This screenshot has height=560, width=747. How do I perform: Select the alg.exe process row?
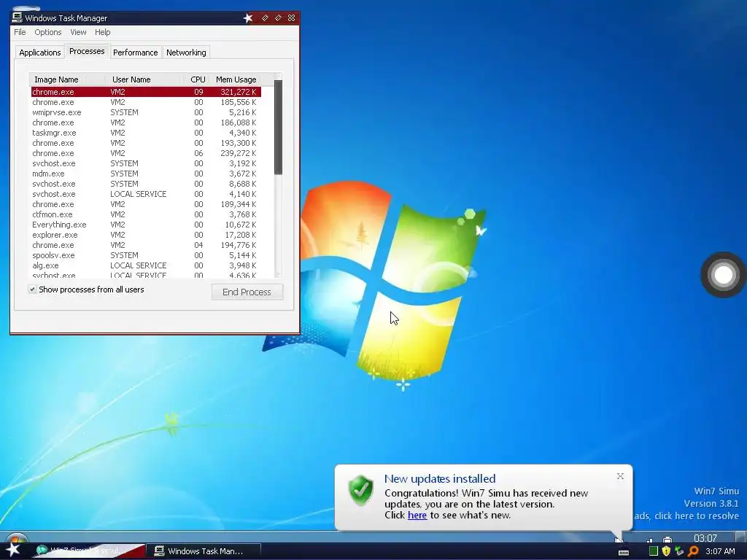(146, 265)
